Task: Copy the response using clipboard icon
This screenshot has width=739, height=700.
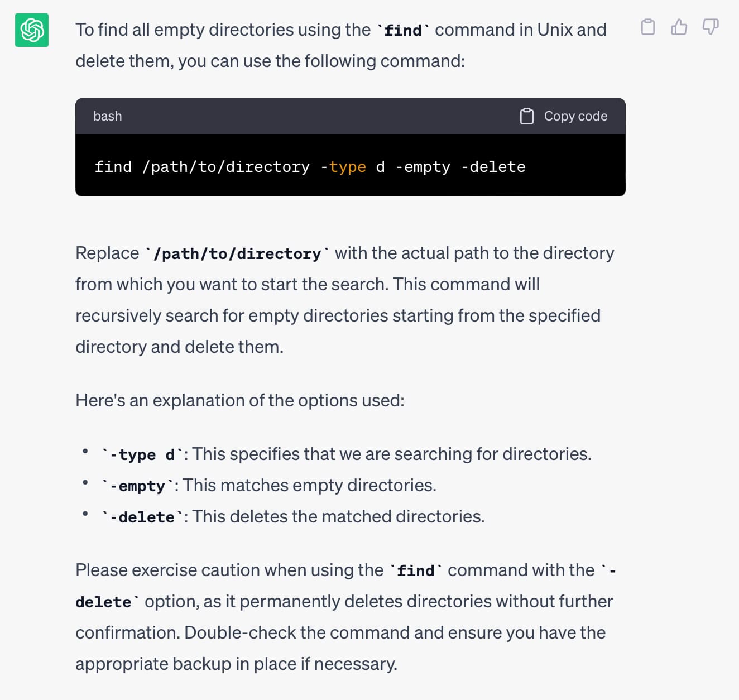Action: (x=648, y=27)
